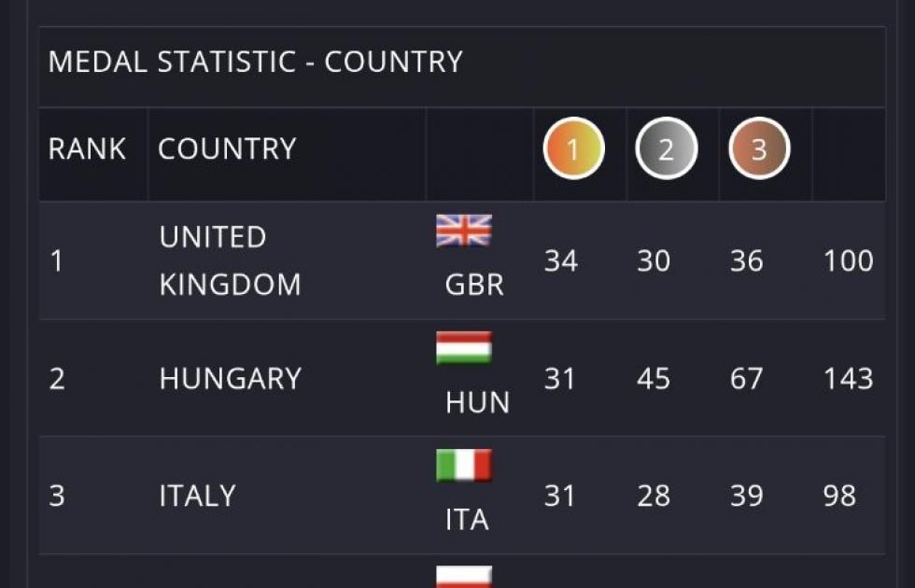Click the COUNTRY column header

(x=227, y=149)
